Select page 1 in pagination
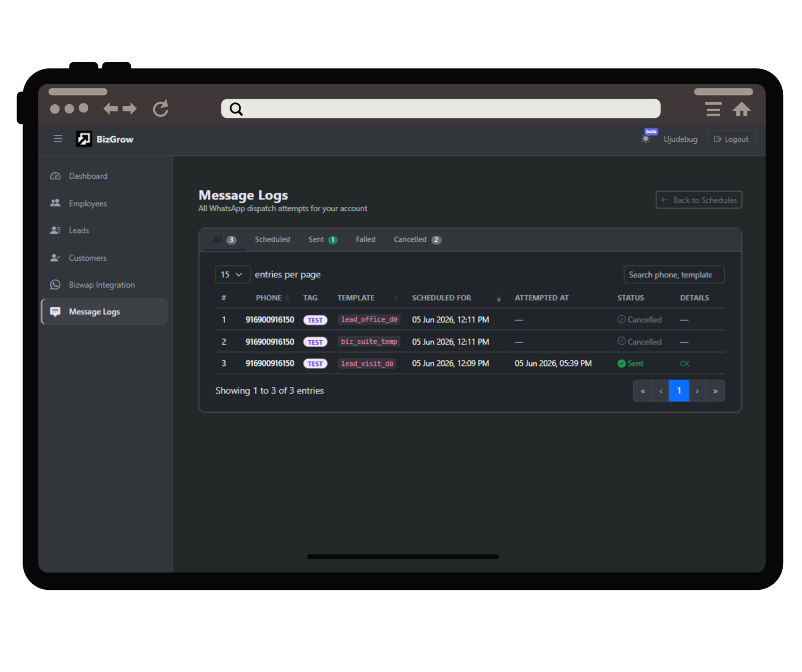This screenshot has width=802, height=672. [679, 391]
